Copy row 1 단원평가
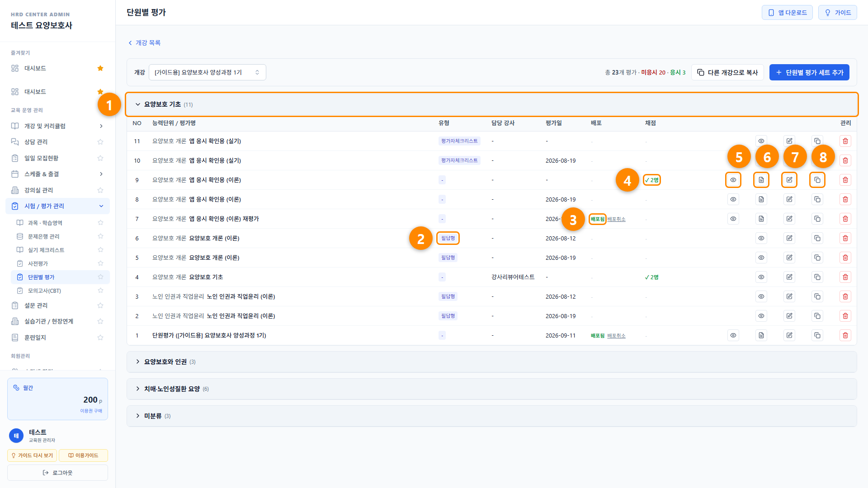Viewport: 868px width, 488px height. coord(817,335)
